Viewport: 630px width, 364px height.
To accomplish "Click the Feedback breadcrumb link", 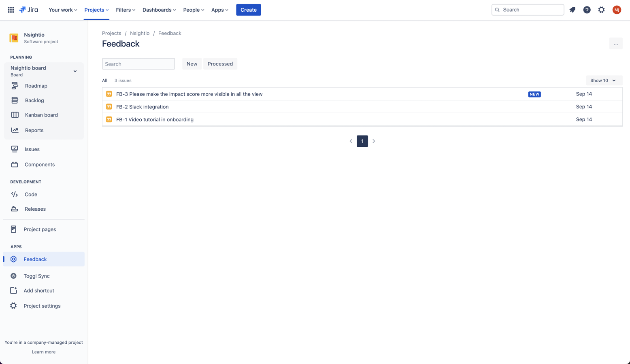I will 170,33.
